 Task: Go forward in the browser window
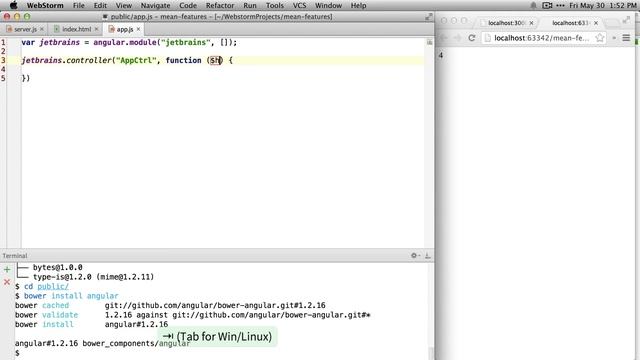[457, 38]
